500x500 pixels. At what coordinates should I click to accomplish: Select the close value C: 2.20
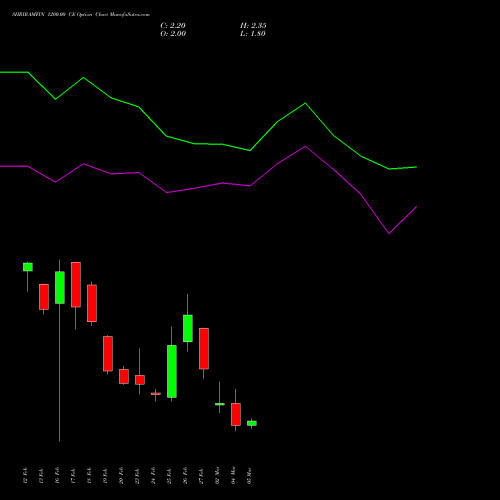[173, 26]
